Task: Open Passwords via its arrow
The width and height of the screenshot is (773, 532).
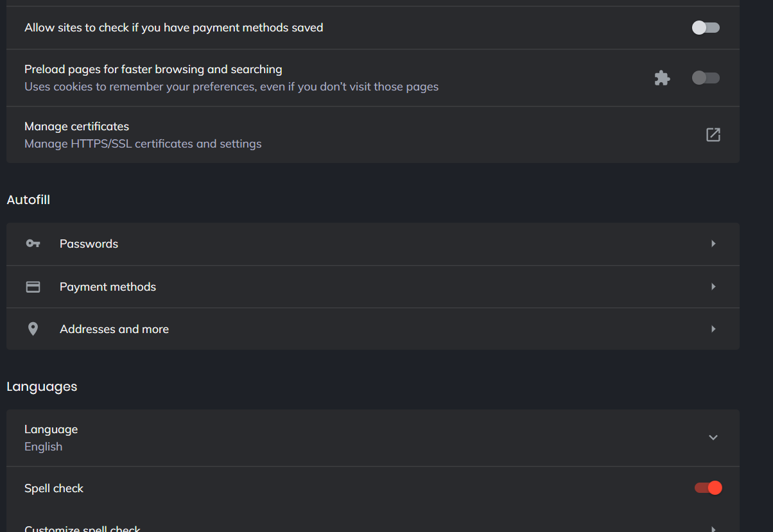Action: pos(713,244)
